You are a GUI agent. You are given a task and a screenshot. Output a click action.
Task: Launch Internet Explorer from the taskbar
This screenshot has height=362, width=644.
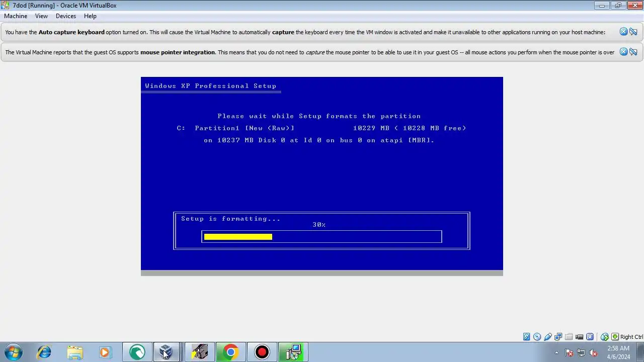tap(44, 352)
